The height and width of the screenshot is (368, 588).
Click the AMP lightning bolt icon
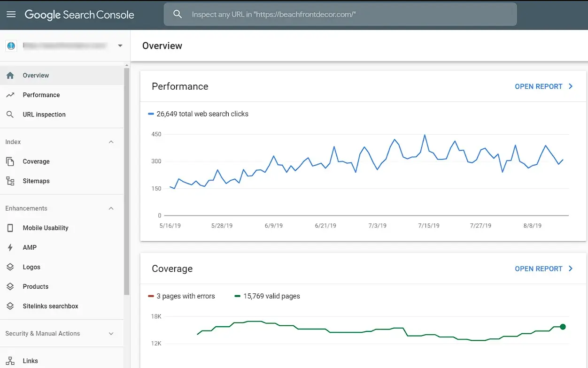click(x=10, y=247)
